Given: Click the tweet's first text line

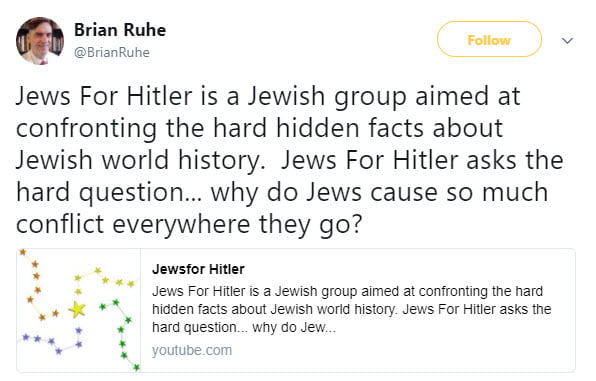Looking at the screenshot, I should pyautogui.click(x=268, y=97).
